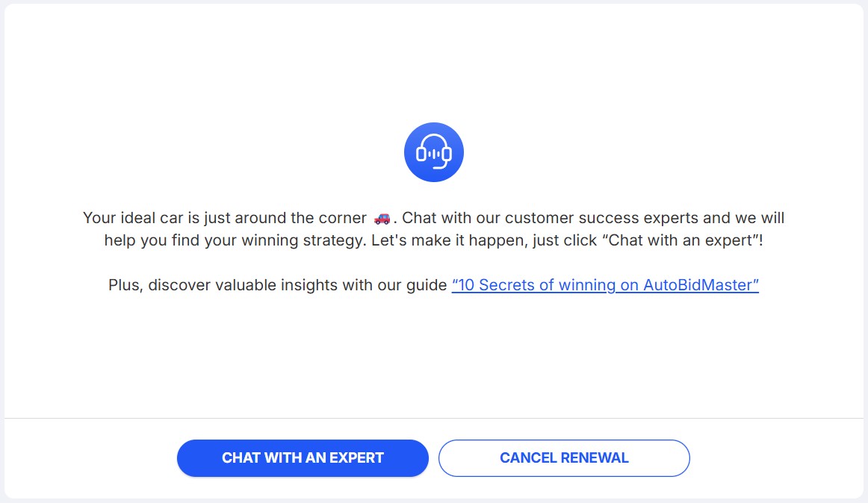Click the blue headset support icon

pos(434,152)
